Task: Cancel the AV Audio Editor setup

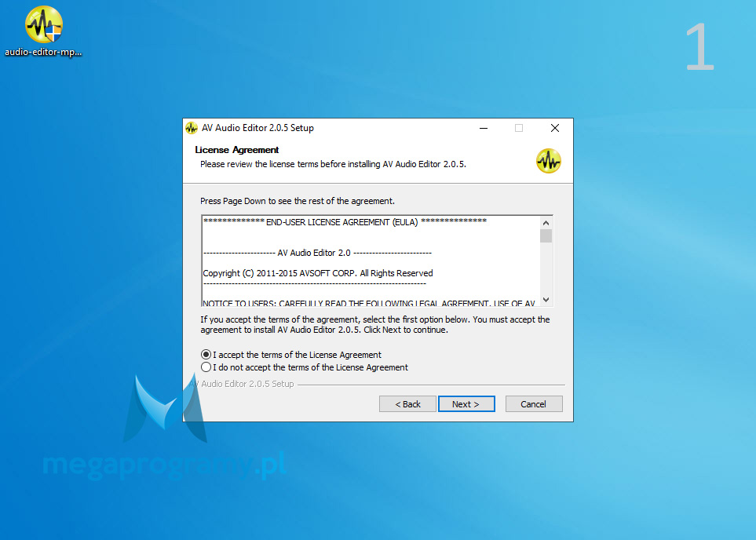Action: 534,404
